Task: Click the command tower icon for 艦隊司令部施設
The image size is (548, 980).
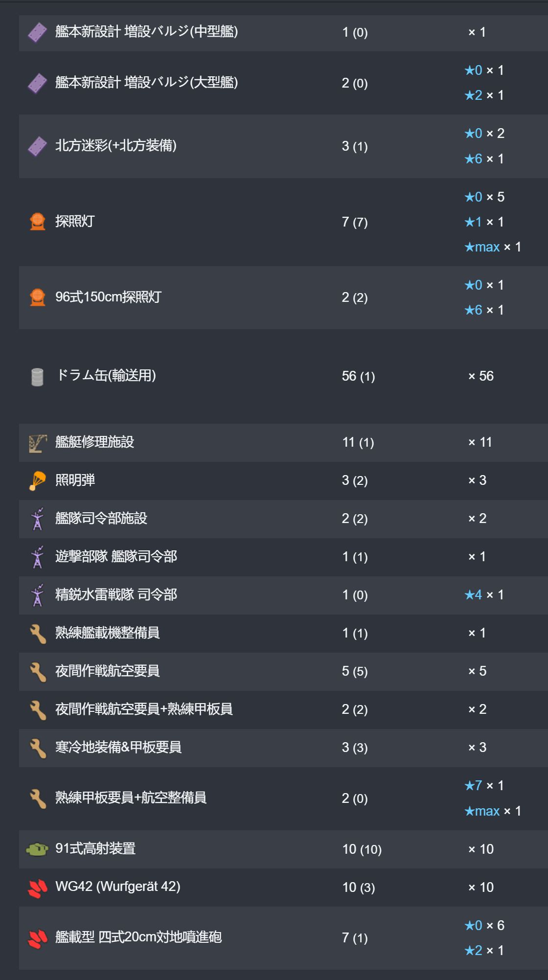Action: [x=37, y=519]
